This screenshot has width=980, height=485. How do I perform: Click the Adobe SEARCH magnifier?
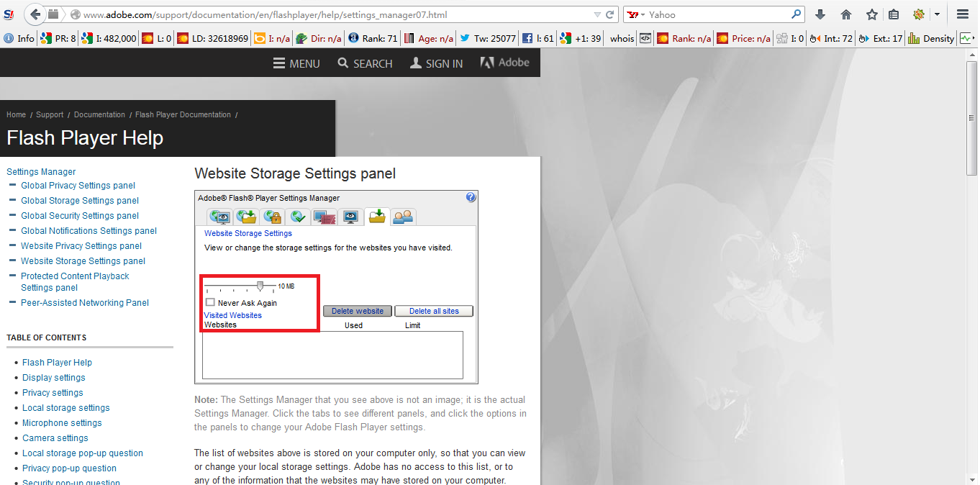365,63
